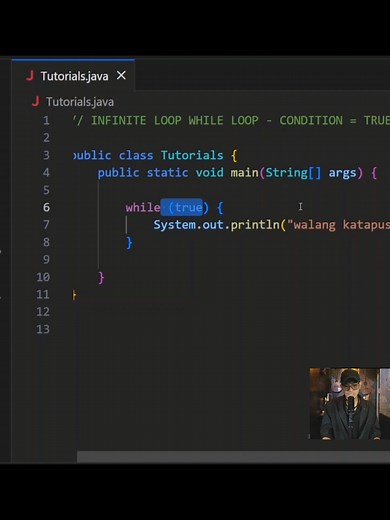Click the 'args' parameter name
The height and width of the screenshot is (520, 390).
pyautogui.click(x=342, y=173)
